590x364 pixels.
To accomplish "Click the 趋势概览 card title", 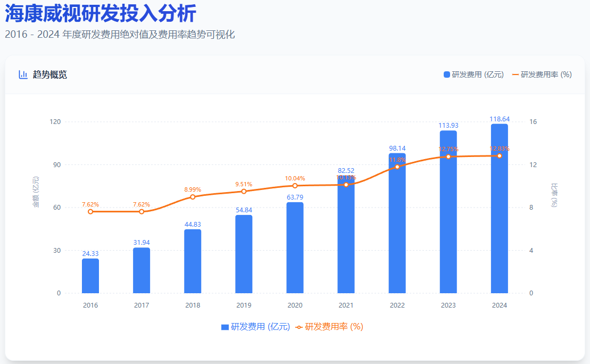I will click(50, 75).
